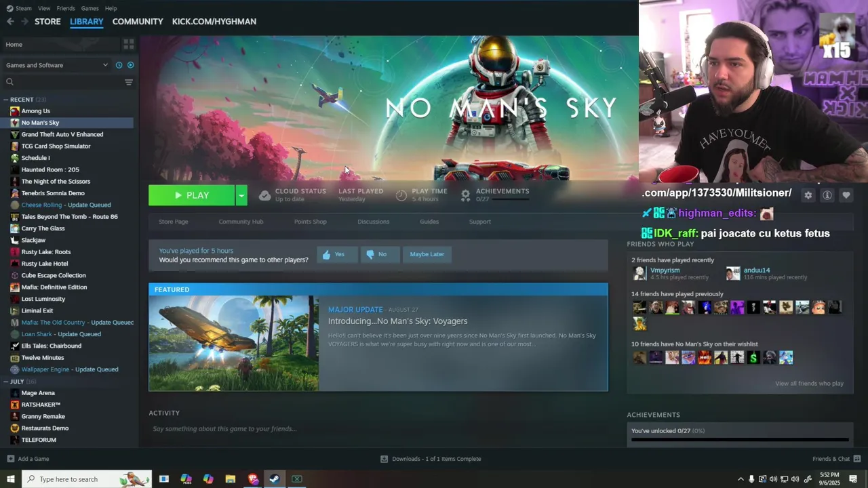The width and height of the screenshot is (868, 488).
Task: Open the STORE tab
Action: [x=47, y=22]
